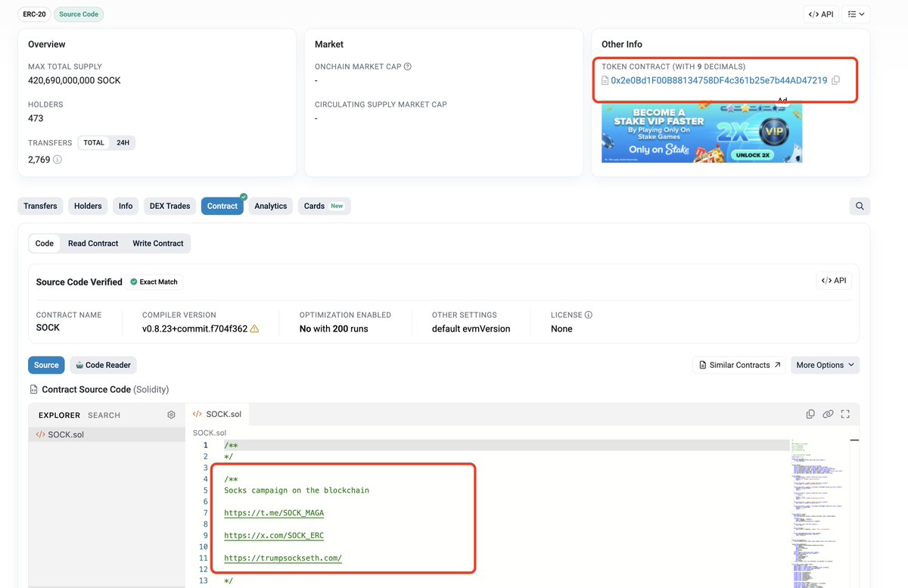Click the 420,690,000,000 SOCK supply value
This screenshot has width=908, height=588.
pos(74,80)
